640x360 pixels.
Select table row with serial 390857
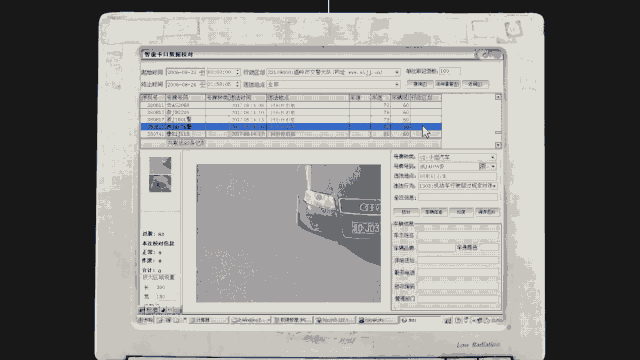pos(291,119)
